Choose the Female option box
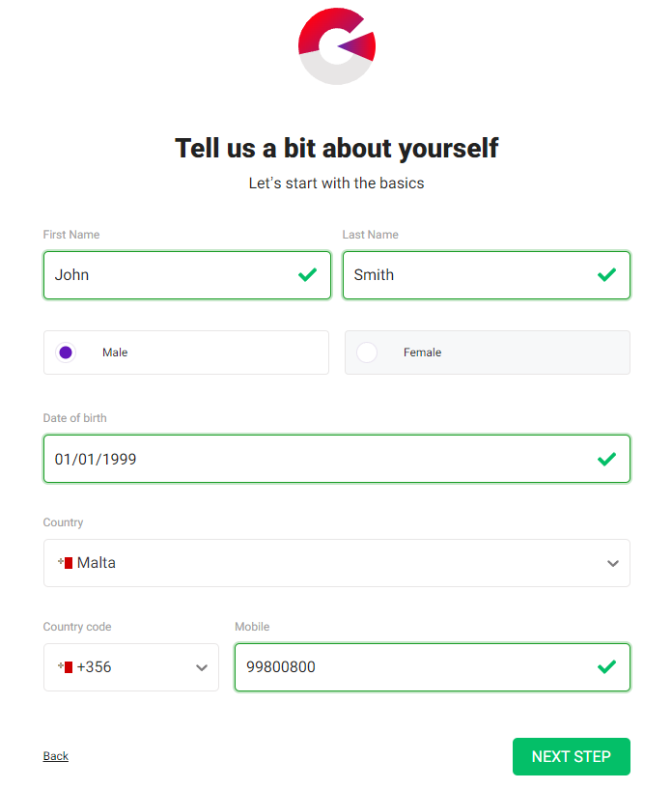Image resolution: width=672 pixels, height=789 pixels. point(488,352)
